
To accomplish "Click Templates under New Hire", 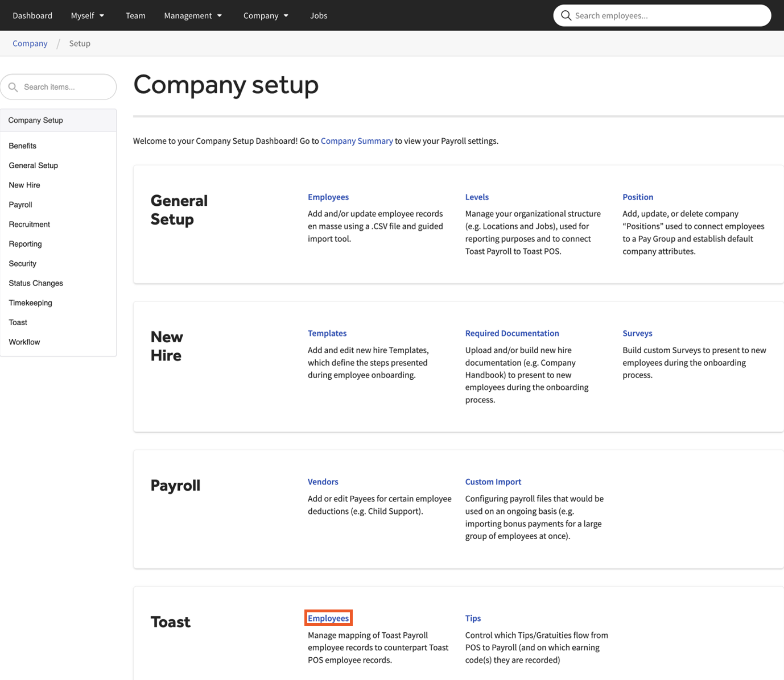I will click(327, 333).
